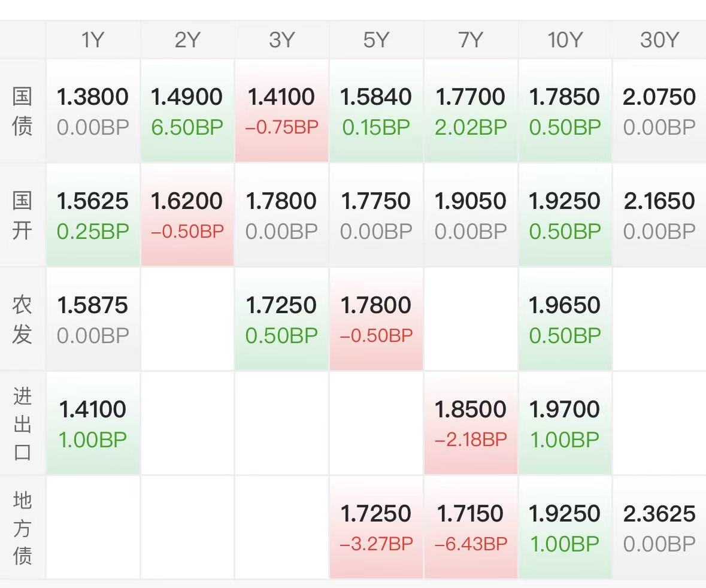706x588 pixels.
Task: Click the 国债 7Y yield 1.7700
Action: (471, 97)
